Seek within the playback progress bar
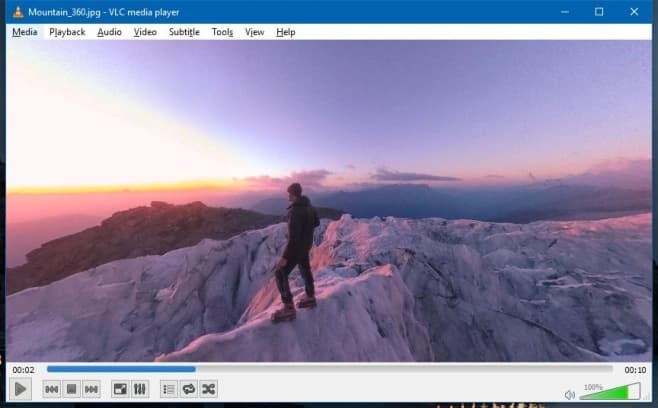This screenshot has width=658, height=408. coord(329,369)
